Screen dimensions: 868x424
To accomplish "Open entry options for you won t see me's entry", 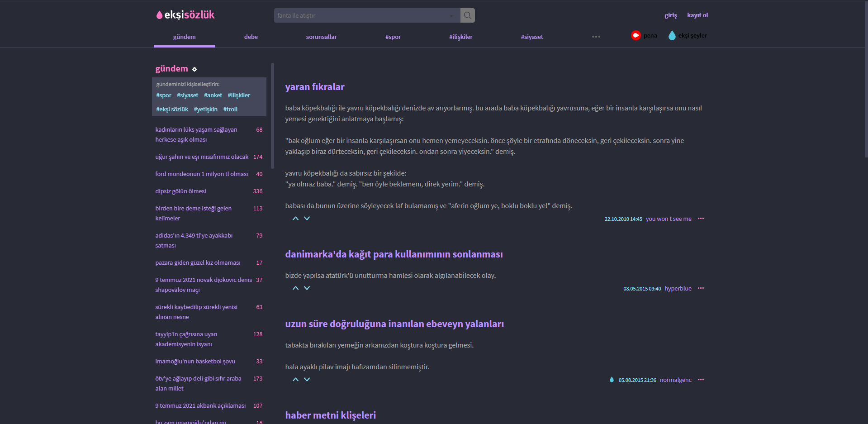I will [701, 219].
